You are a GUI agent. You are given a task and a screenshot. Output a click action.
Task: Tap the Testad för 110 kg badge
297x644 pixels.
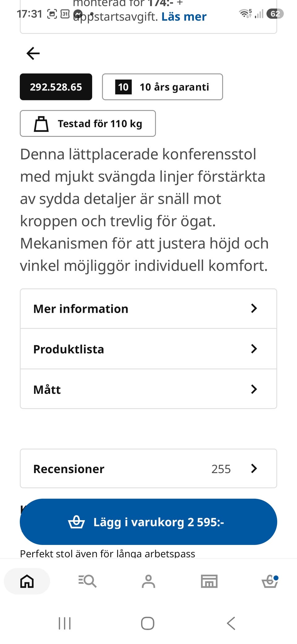[88, 124]
